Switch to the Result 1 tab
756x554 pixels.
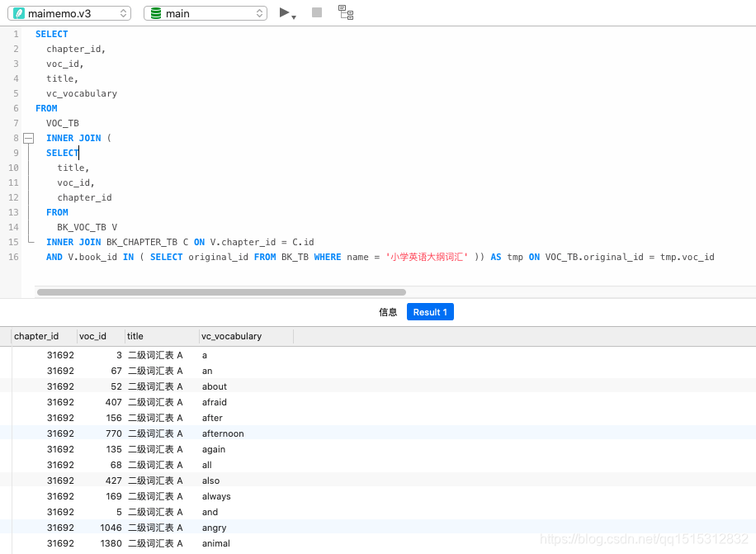tap(430, 312)
